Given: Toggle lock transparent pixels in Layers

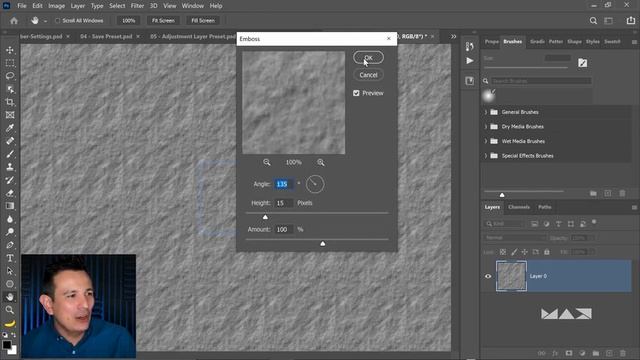Looking at the screenshot, I should tap(503, 252).
